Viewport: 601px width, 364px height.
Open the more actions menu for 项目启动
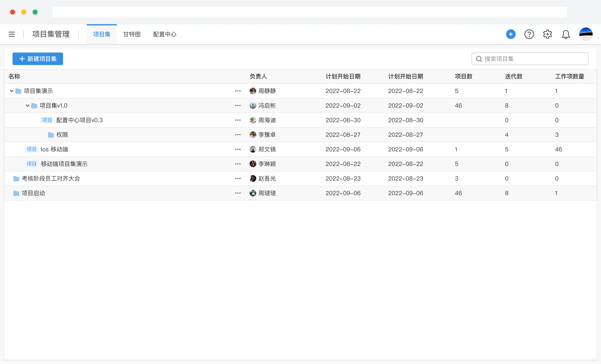coord(237,193)
